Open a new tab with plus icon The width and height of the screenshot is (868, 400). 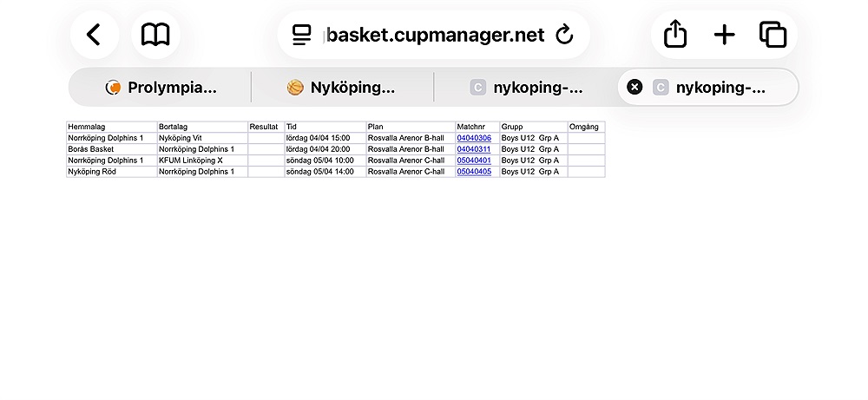pyautogui.click(x=724, y=35)
